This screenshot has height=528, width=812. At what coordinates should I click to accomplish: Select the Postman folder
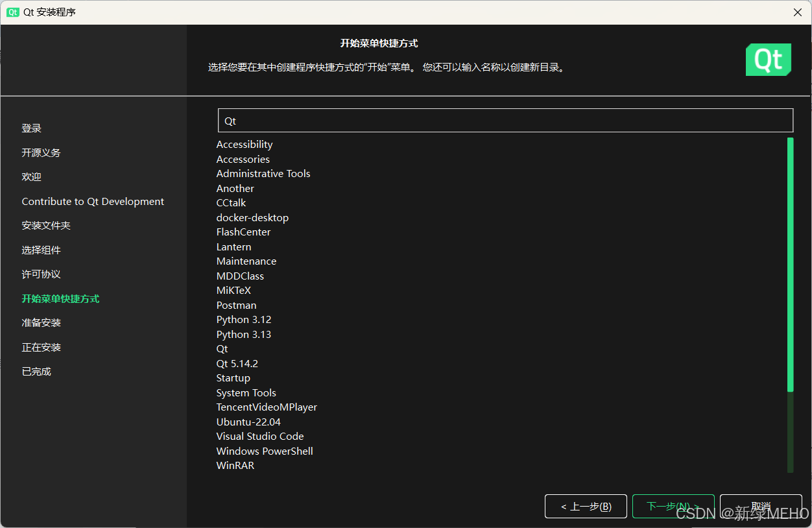[236, 305]
